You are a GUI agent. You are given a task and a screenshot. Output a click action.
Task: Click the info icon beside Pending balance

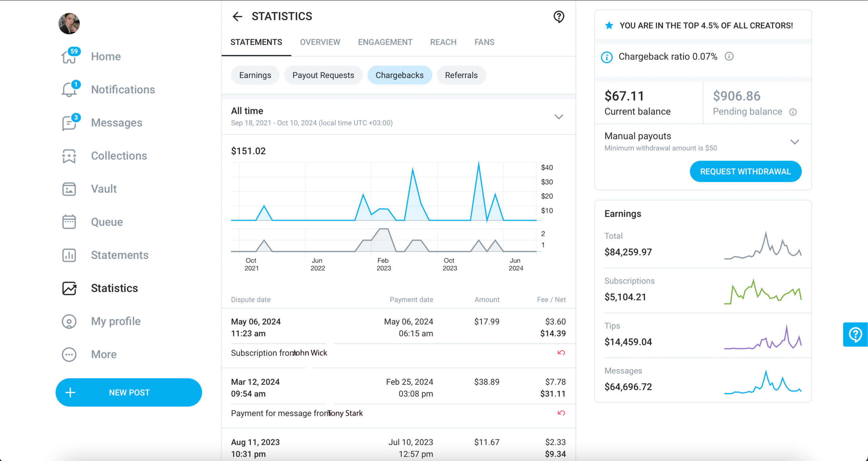(793, 112)
